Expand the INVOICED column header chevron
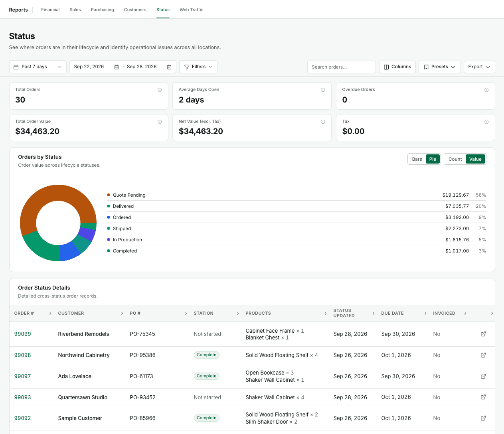Image resolution: width=504 pixels, height=434 pixels. (x=465, y=314)
